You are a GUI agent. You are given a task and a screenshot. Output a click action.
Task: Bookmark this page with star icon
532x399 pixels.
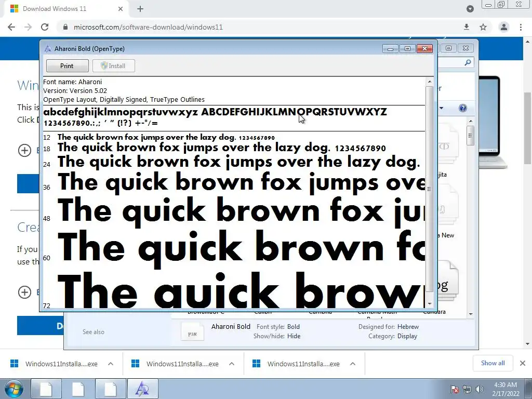(x=483, y=27)
